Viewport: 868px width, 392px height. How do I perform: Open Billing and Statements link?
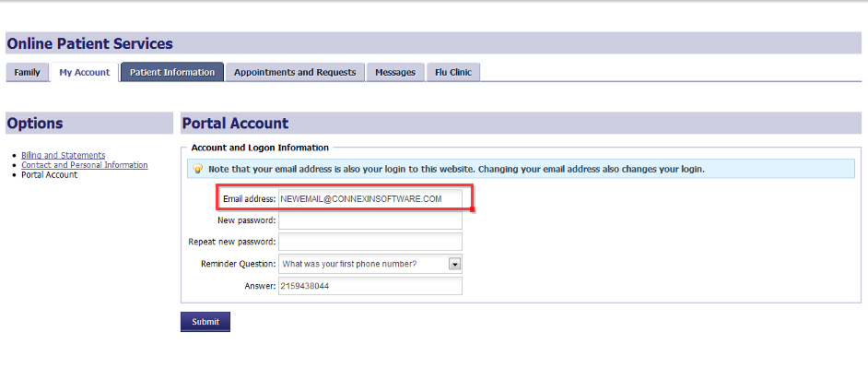[63, 155]
